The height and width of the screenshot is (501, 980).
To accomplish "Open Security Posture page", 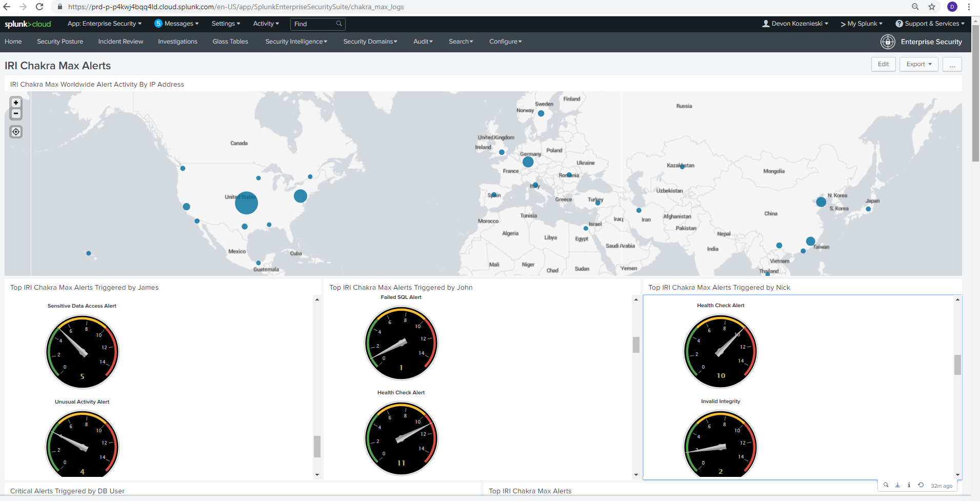I will (x=60, y=42).
